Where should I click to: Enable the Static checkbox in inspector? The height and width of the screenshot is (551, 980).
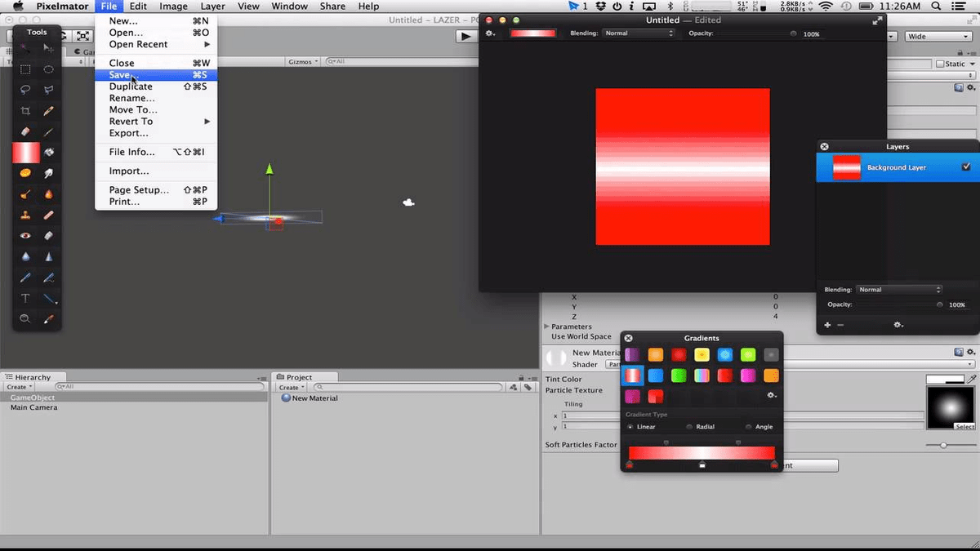pyautogui.click(x=940, y=64)
